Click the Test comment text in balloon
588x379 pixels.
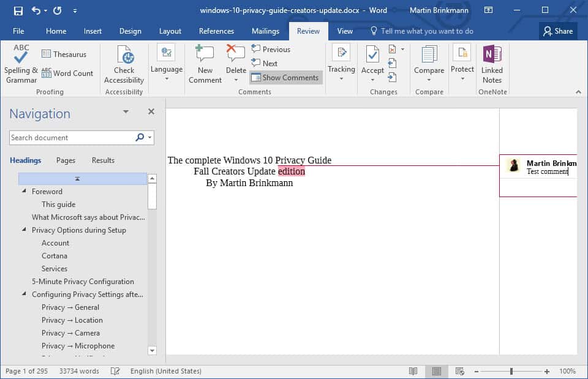(547, 171)
